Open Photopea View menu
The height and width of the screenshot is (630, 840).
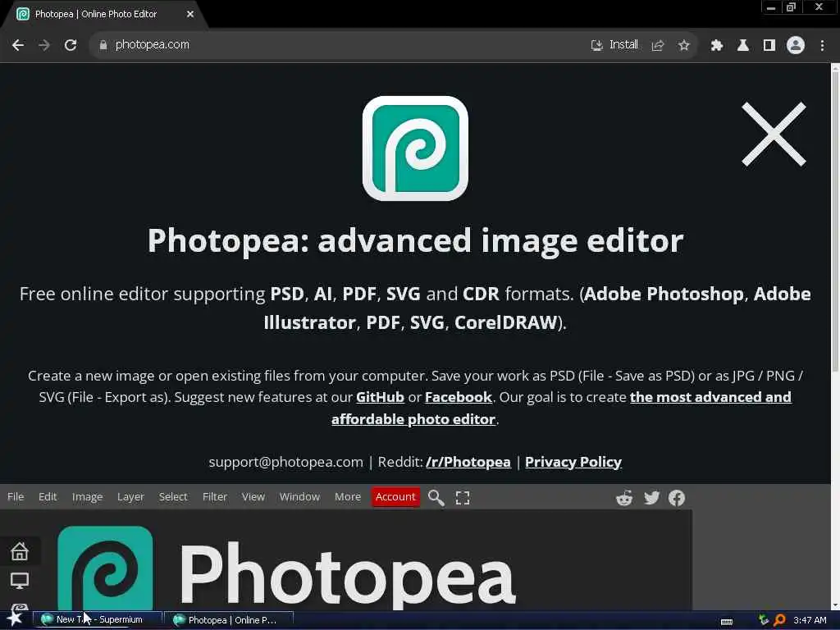[x=253, y=496]
